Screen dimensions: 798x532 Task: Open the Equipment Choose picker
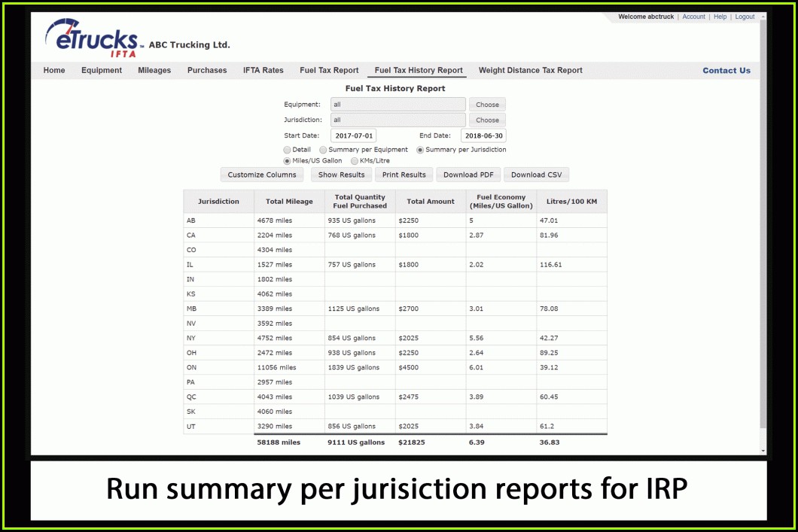pos(487,105)
